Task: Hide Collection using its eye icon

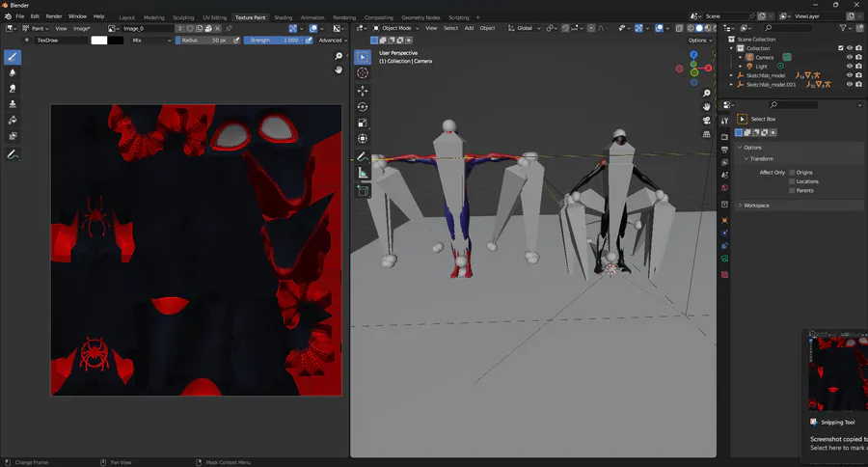Action: [849, 48]
